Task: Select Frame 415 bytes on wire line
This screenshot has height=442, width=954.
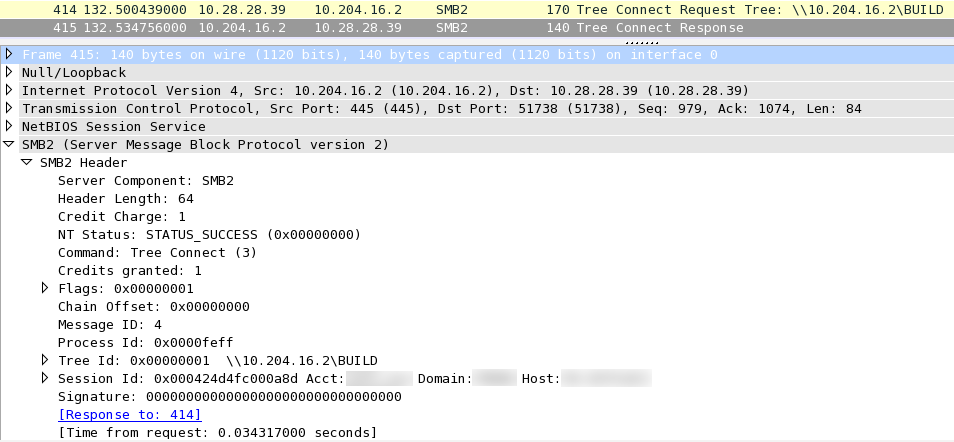Action: (x=370, y=54)
